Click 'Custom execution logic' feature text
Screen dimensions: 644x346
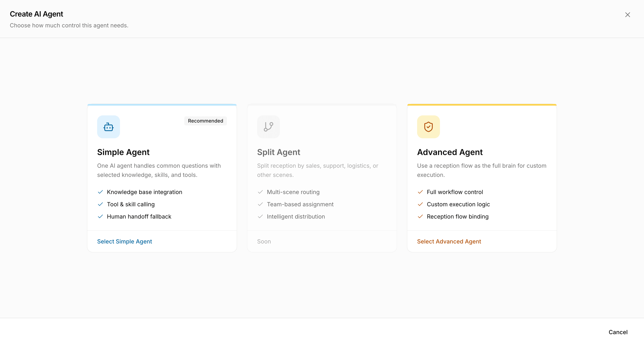pos(459,204)
